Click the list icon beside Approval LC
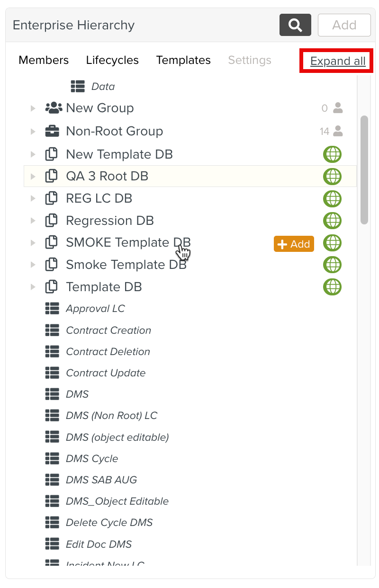Screen dimensions: 379x588 click(x=52, y=309)
